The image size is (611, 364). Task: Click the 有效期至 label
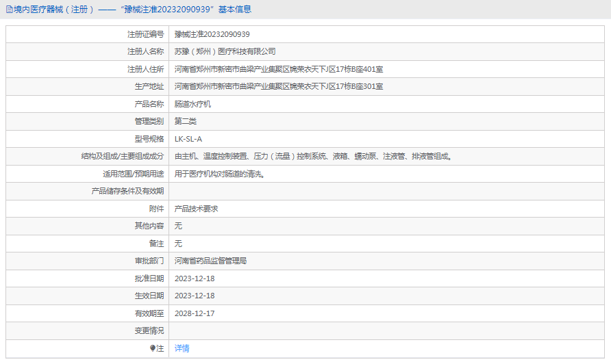[x=149, y=313]
